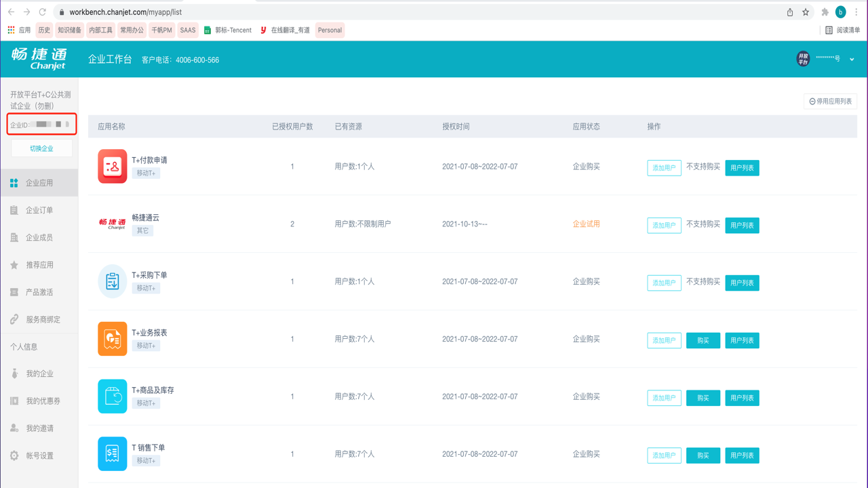The width and height of the screenshot is (868, 488).
Task: Open the SAAS bookmark folder
Action: pos(188,30)
